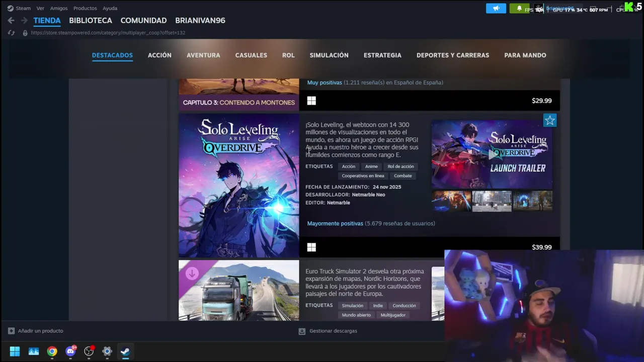
Task: Click the Mundo abierto tag
Action: (x=356, y=315)
